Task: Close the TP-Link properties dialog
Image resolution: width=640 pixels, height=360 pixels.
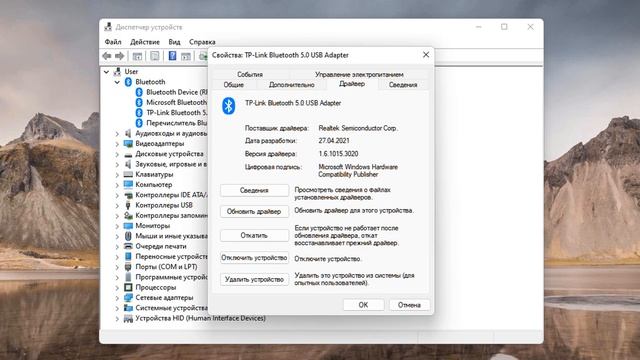Action: pos(426,55)
